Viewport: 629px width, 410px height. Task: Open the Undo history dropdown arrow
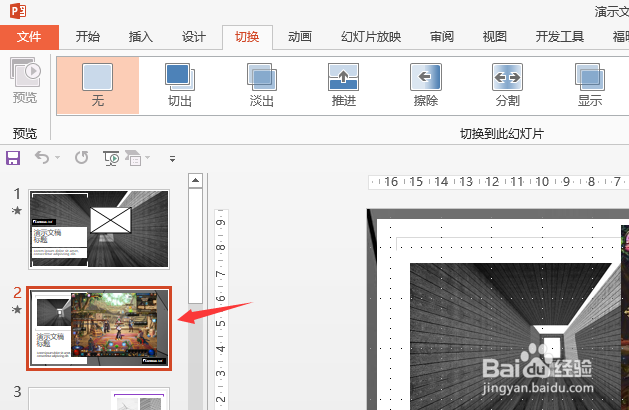[x=57, y=158]
